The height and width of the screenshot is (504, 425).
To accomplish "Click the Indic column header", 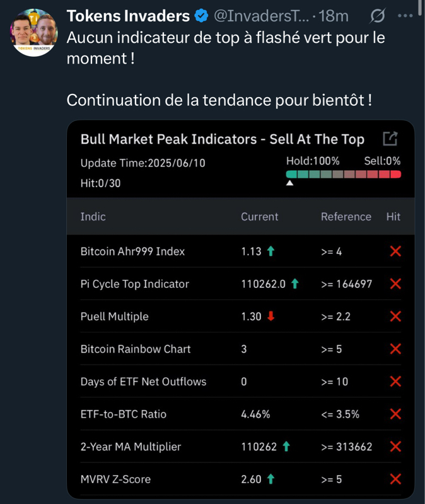I will click(93, 217).
